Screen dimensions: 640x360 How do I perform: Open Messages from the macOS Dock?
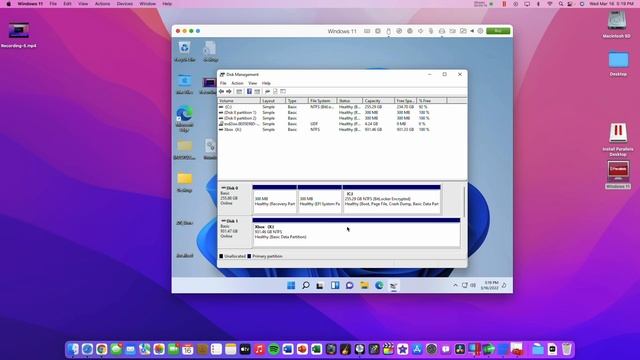tap(116, 349)
